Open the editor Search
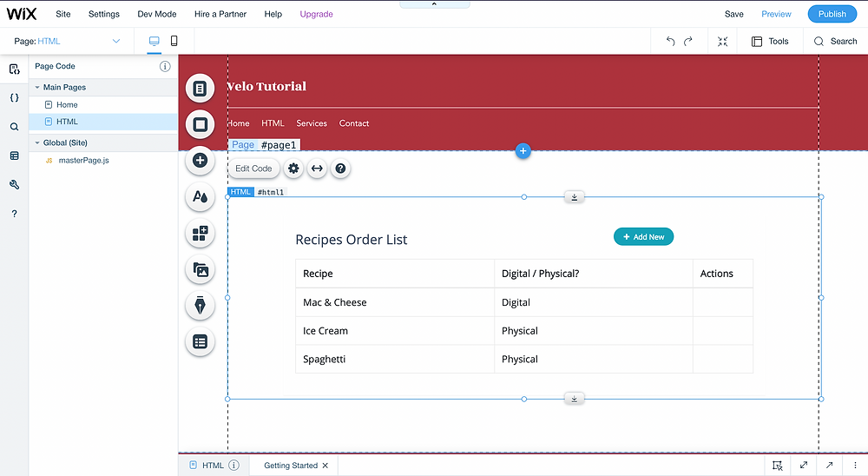The image size is (868, 476). 835,41
